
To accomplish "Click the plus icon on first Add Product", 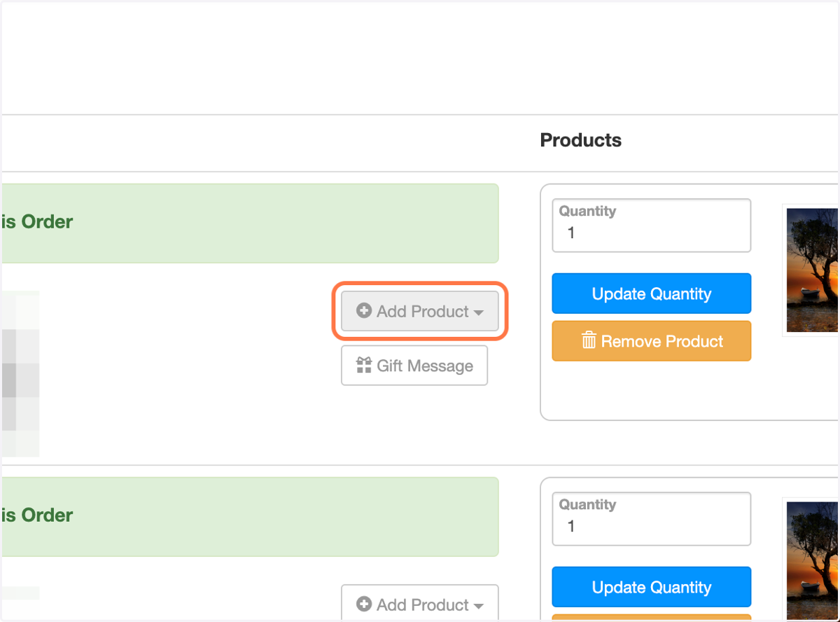I will point(363,310).
